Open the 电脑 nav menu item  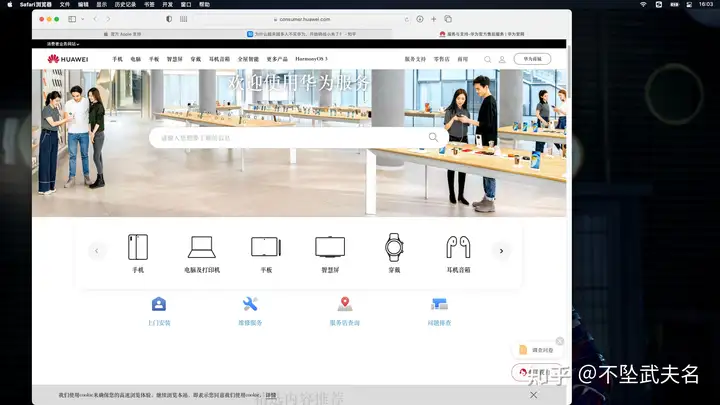pos(135,59)
